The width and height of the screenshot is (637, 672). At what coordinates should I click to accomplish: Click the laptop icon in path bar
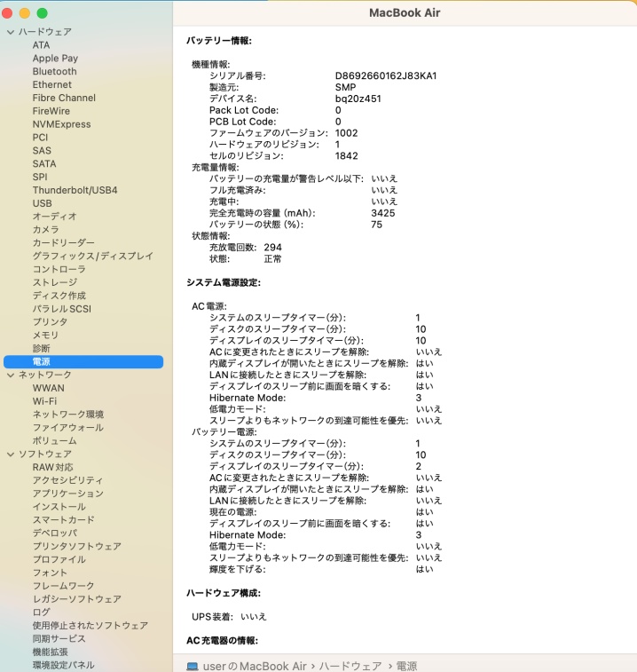[193, 666]
